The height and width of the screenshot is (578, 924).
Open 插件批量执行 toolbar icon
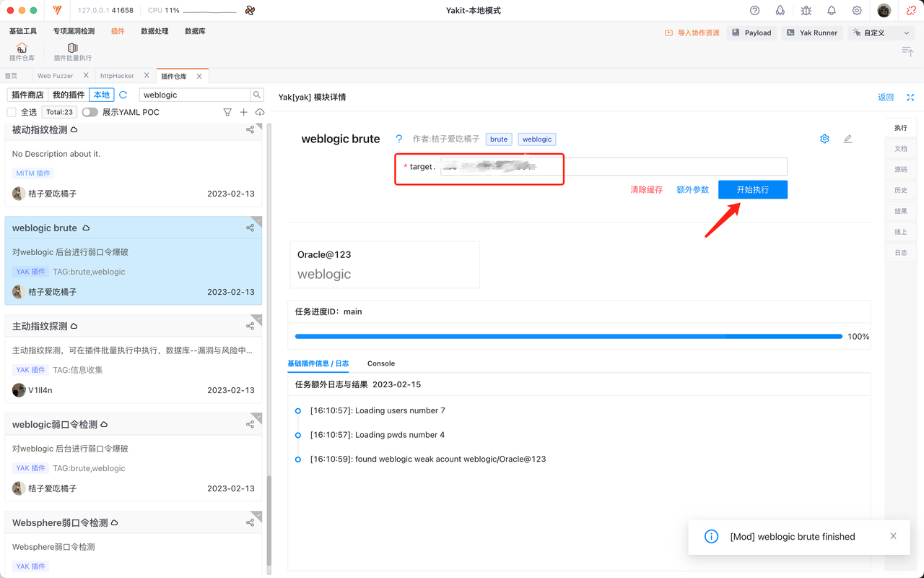(72, 52)
